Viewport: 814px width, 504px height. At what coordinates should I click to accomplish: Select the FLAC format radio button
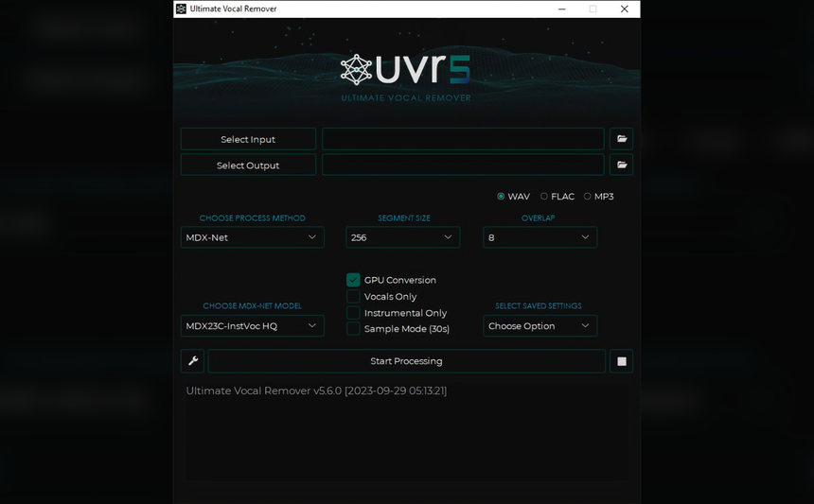544,197
